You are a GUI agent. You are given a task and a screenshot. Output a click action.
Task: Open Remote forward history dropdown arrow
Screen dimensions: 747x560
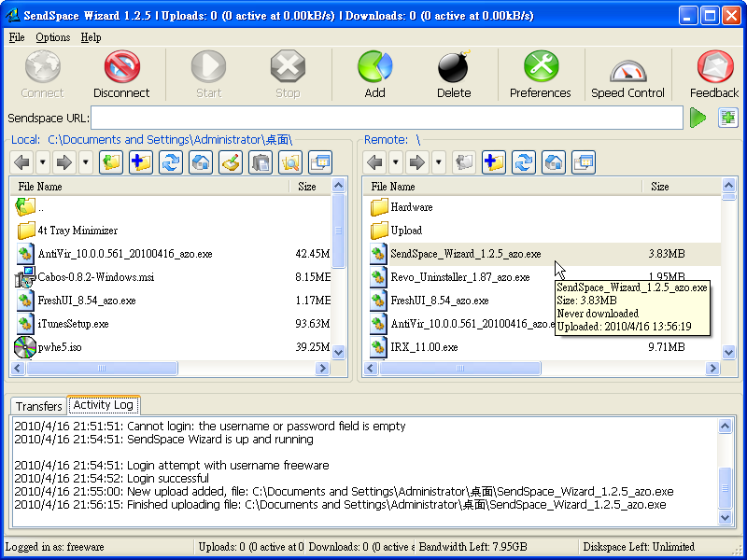pos(438,162)
